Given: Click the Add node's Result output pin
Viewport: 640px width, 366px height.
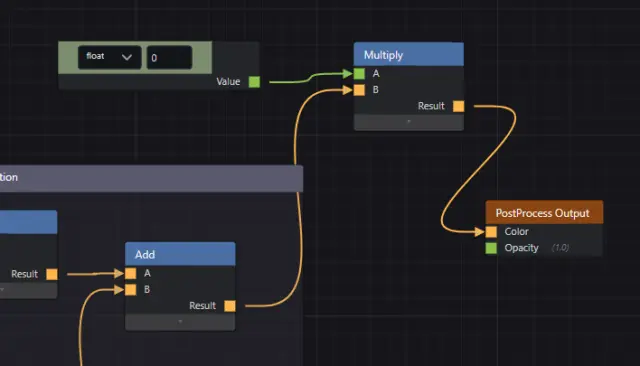Looking at the screenshot, I should click(x=230, y=306).
